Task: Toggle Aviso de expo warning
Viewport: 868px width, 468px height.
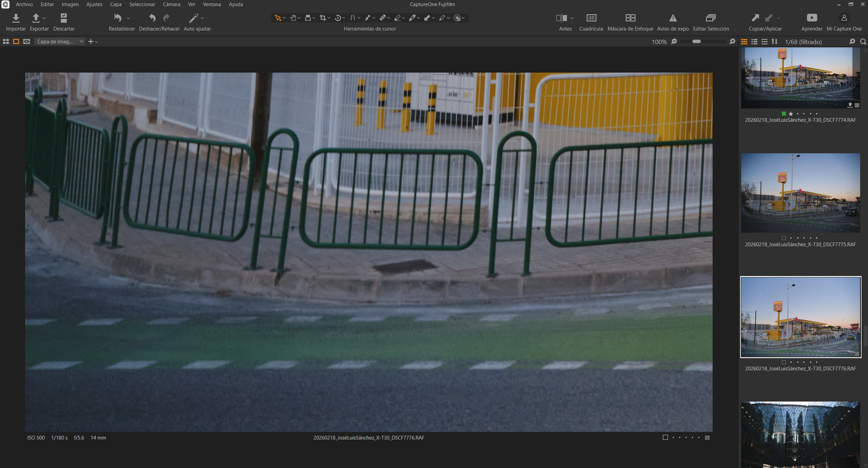Action: [x=673, y=18]
